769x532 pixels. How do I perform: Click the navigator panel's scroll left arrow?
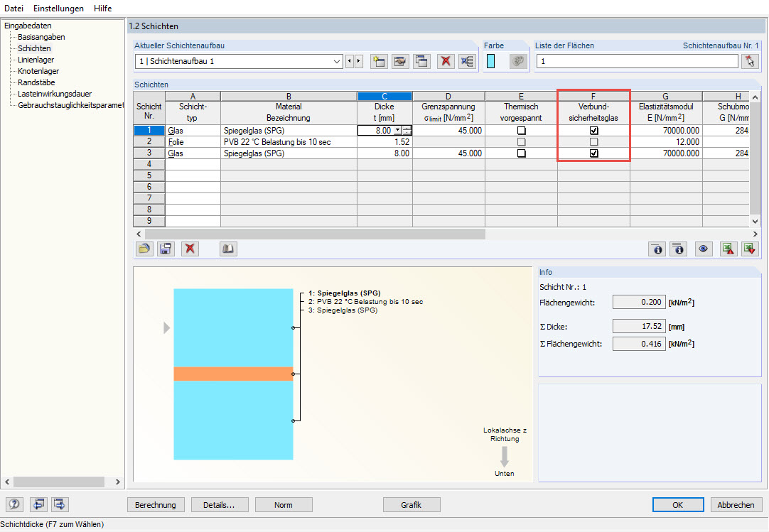[7, 482]
